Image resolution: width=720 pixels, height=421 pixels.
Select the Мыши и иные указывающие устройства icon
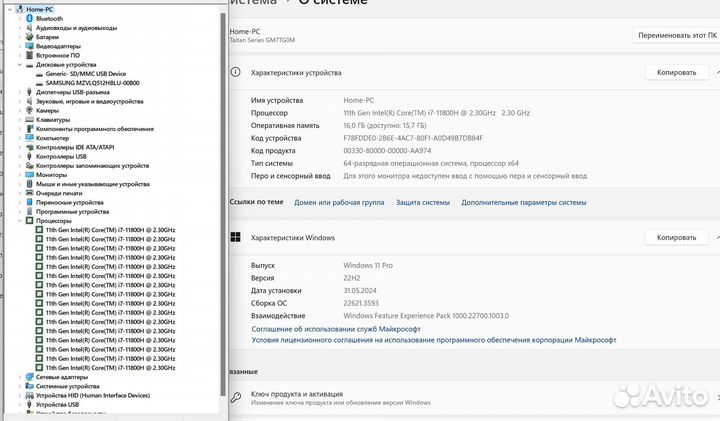pos(29,184)
